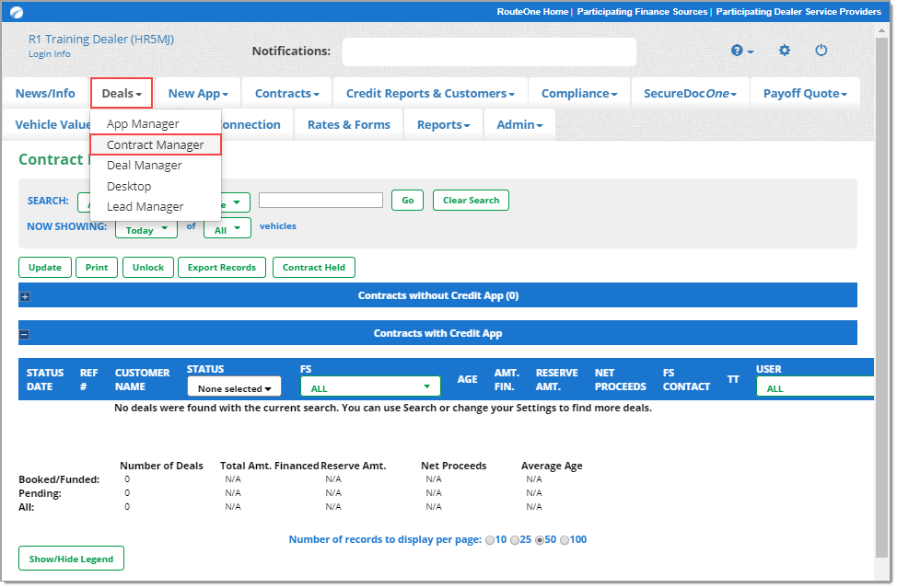Open the USER ALL filter dropdown
897x588 pixels.
[815, 387]
